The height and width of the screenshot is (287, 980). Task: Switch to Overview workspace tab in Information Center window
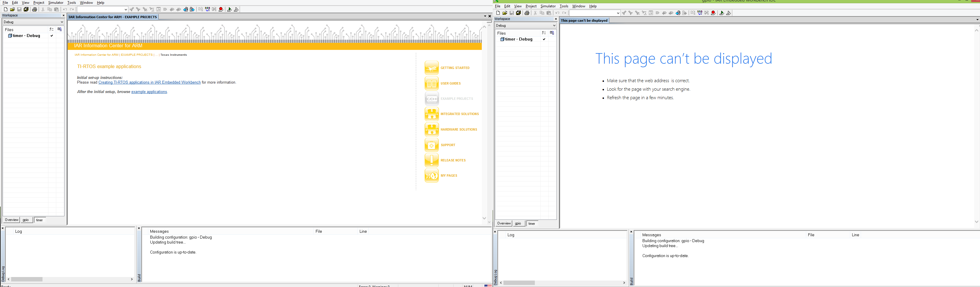point(11,220)
